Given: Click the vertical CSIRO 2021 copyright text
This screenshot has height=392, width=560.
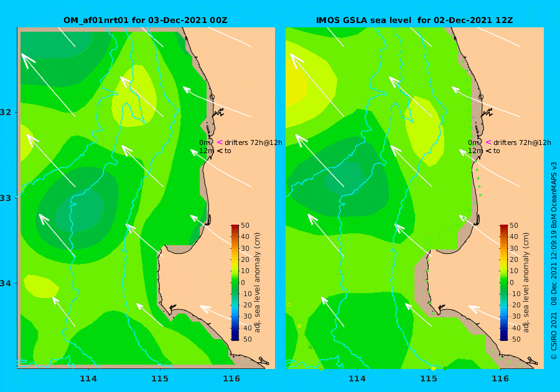Looking at the screenshot, I should 554,336.
